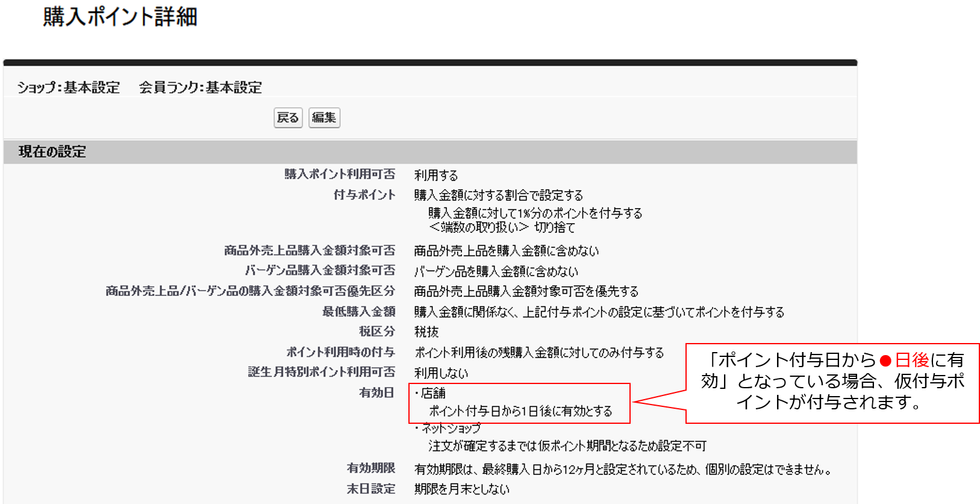
Task: Click the ポイント付与日から1日後に有効とする text
Action: [x=520, y=411]
